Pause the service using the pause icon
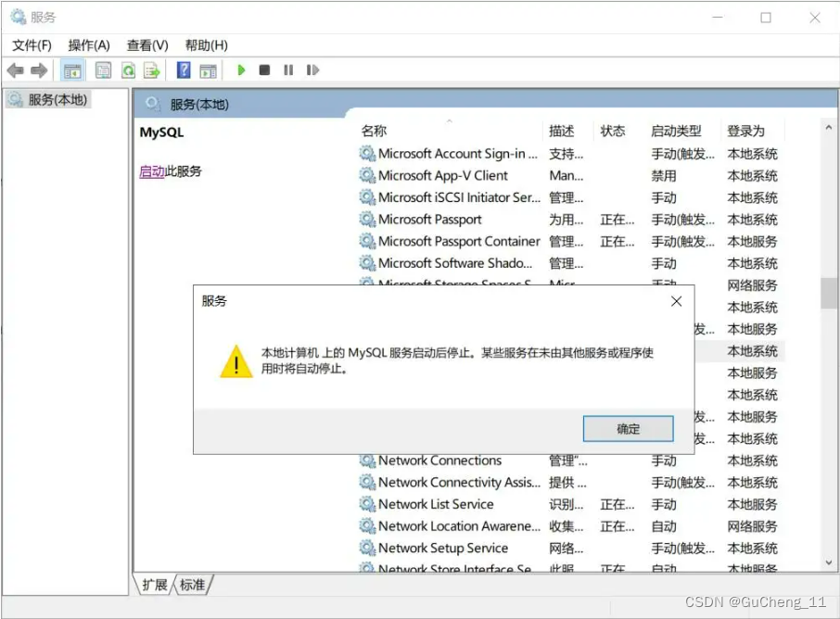840x619 pixels. point(288,70)
